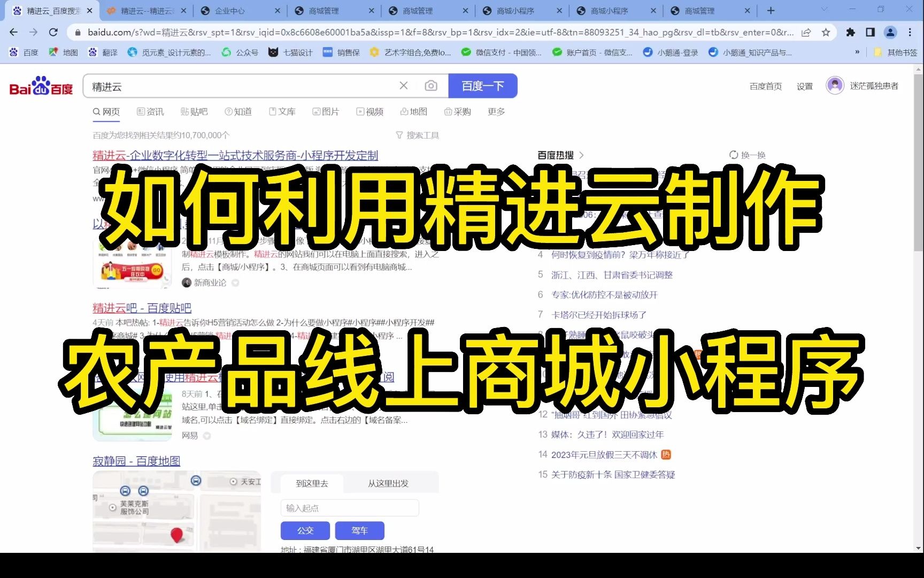Select the 到这里去 directions tab
Image resolution: width=924 pixels, height=578 pixels.
tap(312, 483)
